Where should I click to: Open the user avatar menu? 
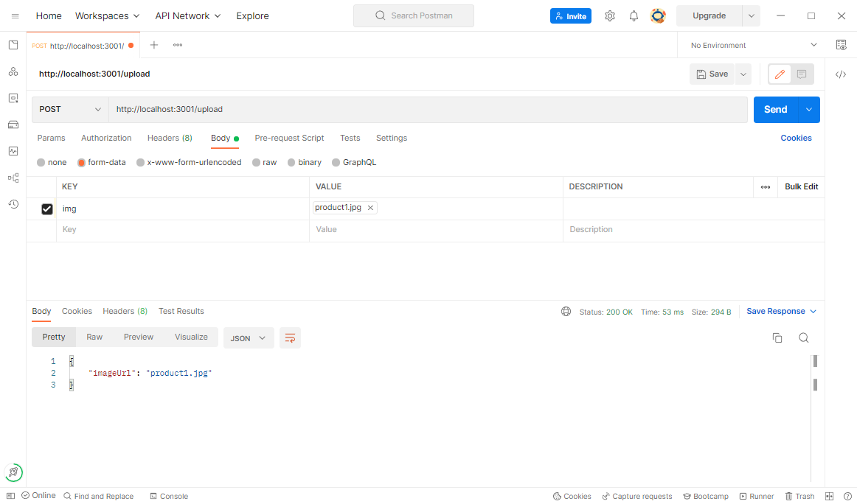pos(658,15)
